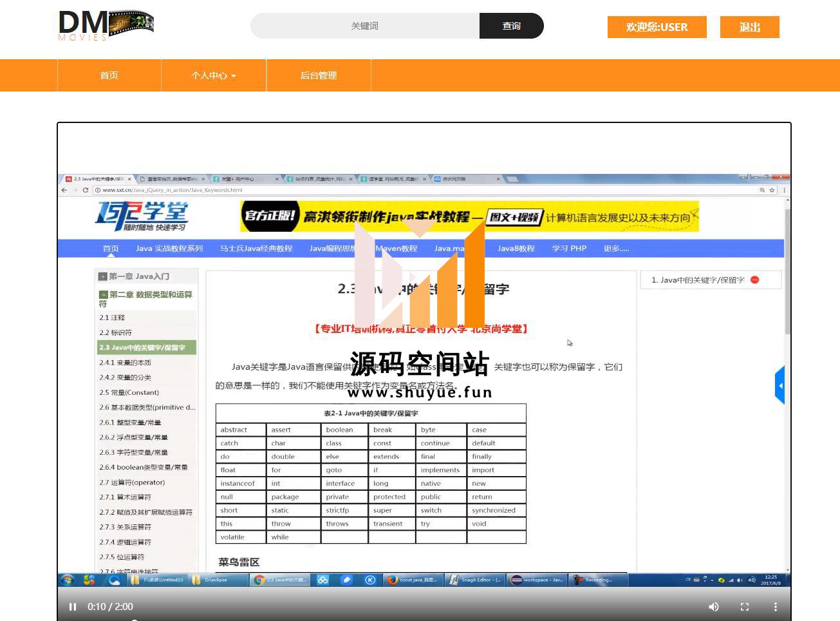Select 2.3 Java中的关键字/保留字 chapter item
The height and width of the screenshot is (621, 840).
(x=147, y=347)
